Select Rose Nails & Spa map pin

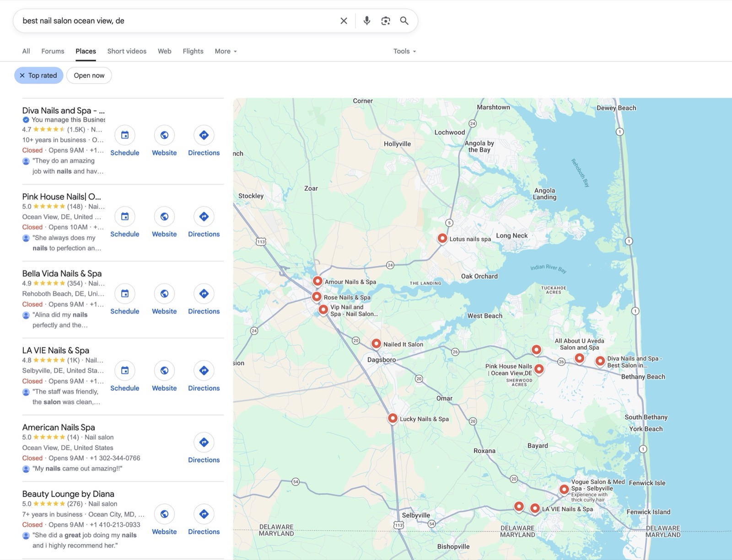[317, 296]
